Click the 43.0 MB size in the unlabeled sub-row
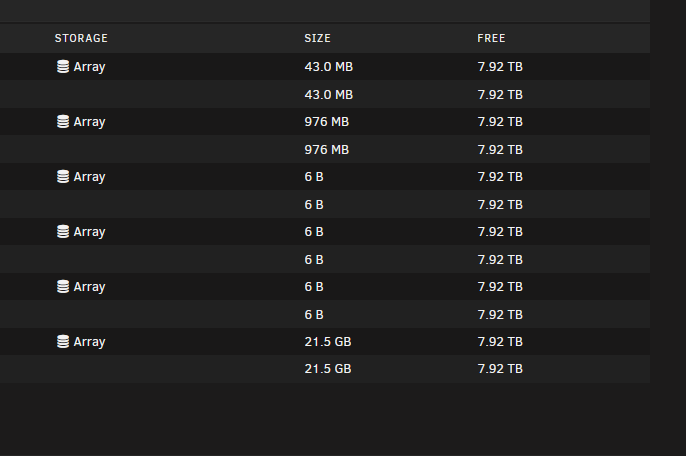This screenshot has width=686, height=456. coord(329,95)
